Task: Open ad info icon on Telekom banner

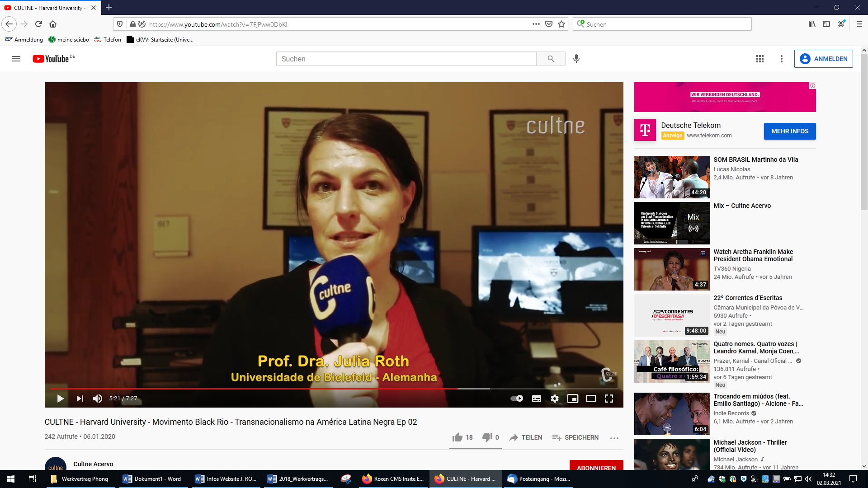Action: 812,86
